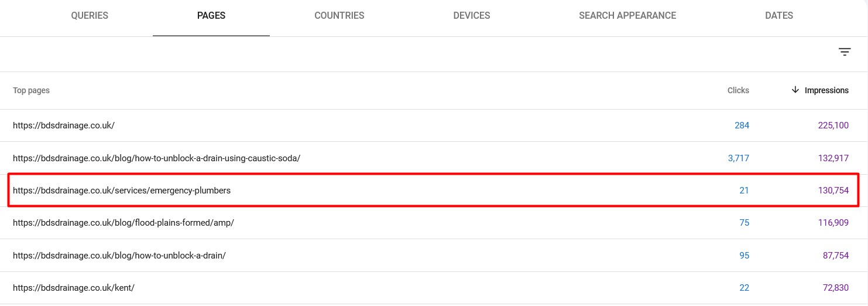This screenshot has height=306, width=868.
Task: Switch to the Queries tab
Action: (90, 16)
